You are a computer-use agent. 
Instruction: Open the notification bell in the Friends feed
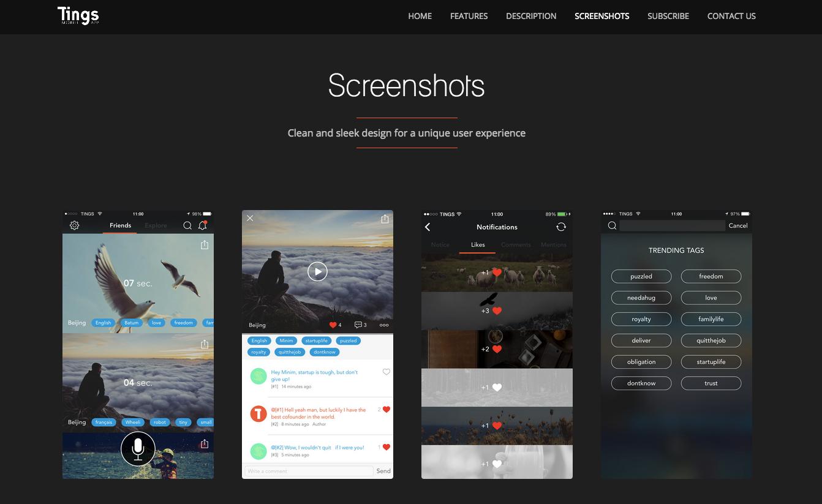(x=203, y=225)
